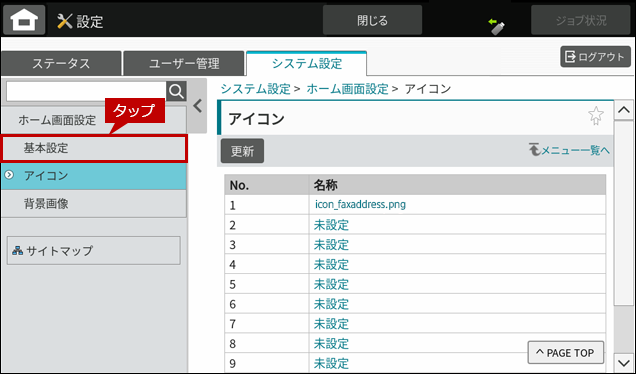Open 基本設定 in the side menu
The height and width of the screenshot is (374, 636).
94,148
